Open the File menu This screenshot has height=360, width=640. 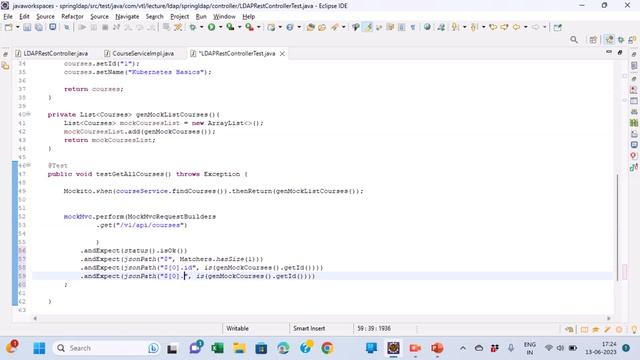click(8, 17)
